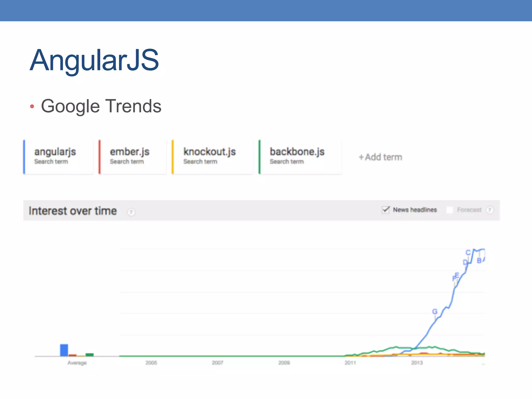
Task: Click the 2013 axis label
Action: click(x=417, y=363)
